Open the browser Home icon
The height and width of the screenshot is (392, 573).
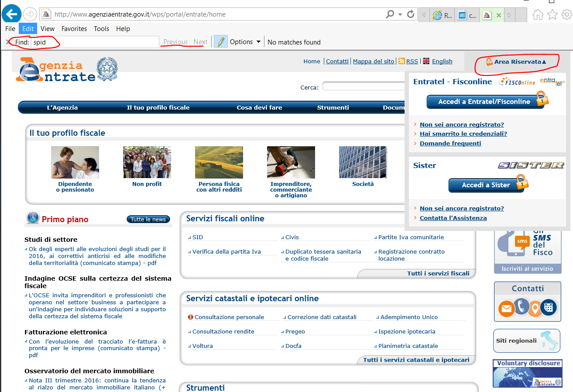tap(538, 15)
